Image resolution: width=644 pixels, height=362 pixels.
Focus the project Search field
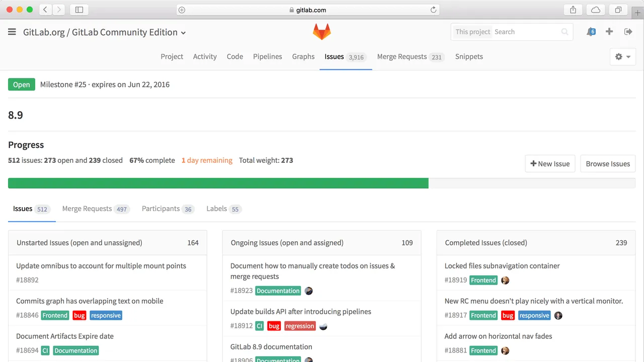[x=526, y=32]
